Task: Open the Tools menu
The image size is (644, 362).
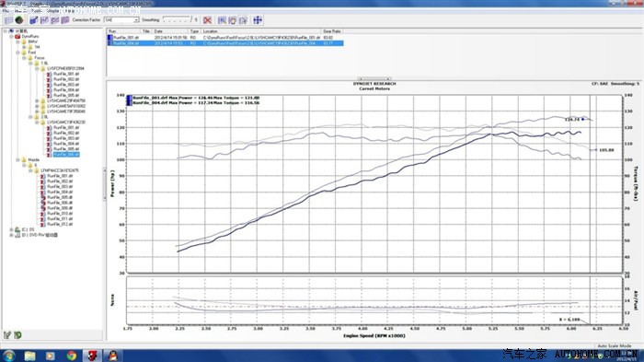Action: click(x=36, y=11)
